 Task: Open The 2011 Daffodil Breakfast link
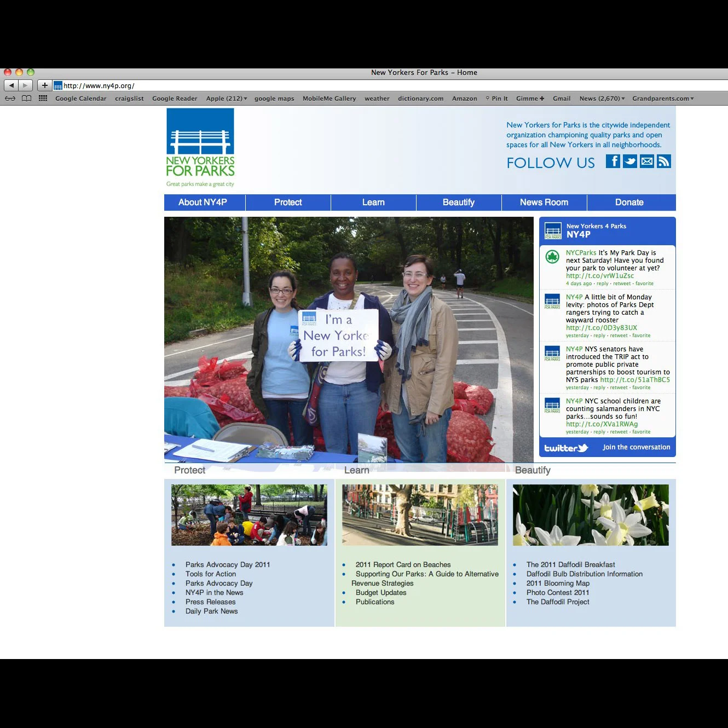pos(571,564)
